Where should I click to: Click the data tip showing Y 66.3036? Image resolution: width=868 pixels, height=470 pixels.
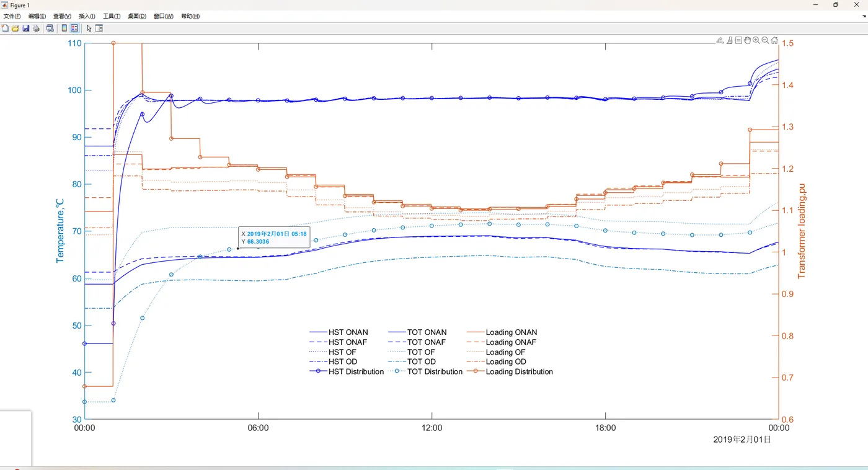coord(273,237)
